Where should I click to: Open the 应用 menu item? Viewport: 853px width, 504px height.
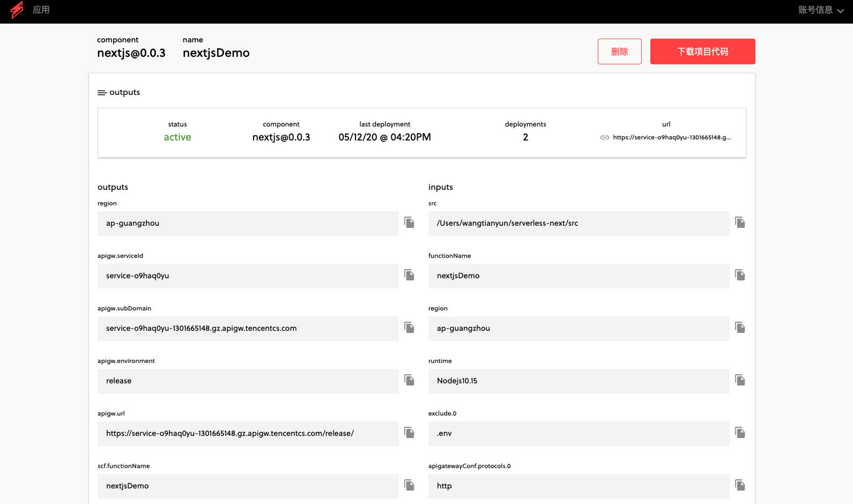click(41, 10)
